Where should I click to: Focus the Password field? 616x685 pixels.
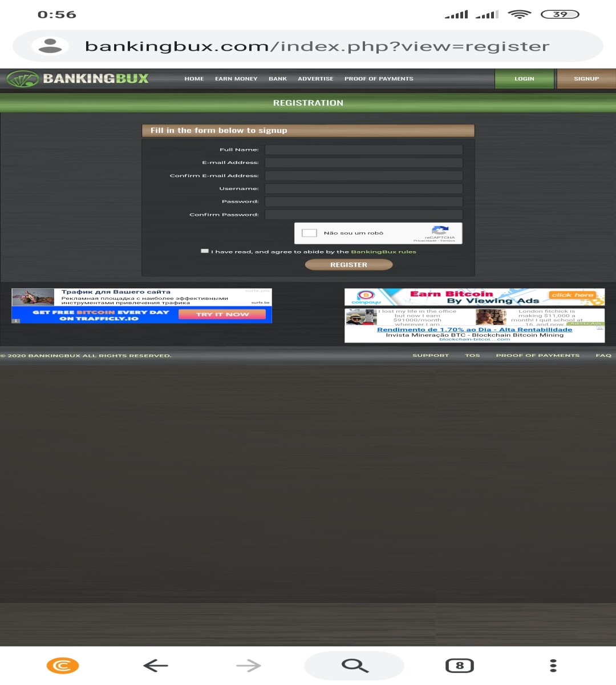point(364,202)
